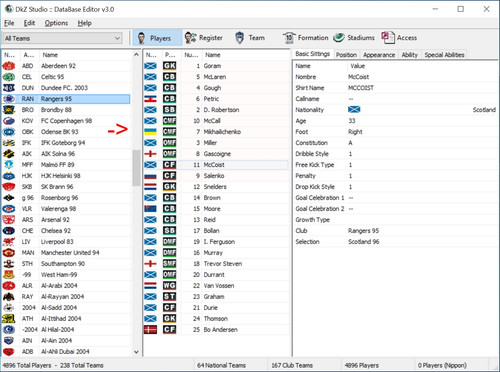This screenshot has height=372, width=500.
Task: Open the Options menu
Action: coord(56,23)
